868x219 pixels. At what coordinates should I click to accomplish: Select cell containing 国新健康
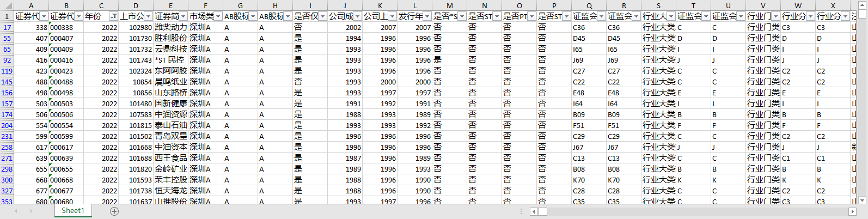pos(171,104)
